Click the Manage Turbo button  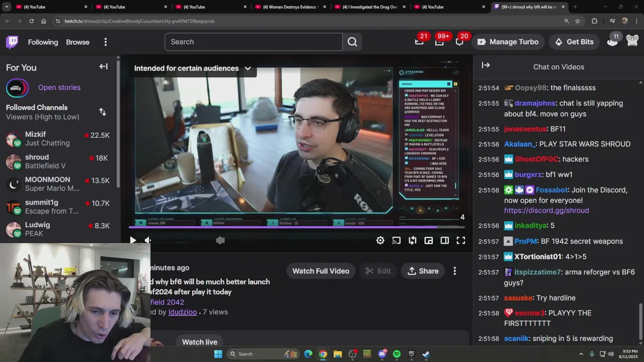(x=508, y=42)
